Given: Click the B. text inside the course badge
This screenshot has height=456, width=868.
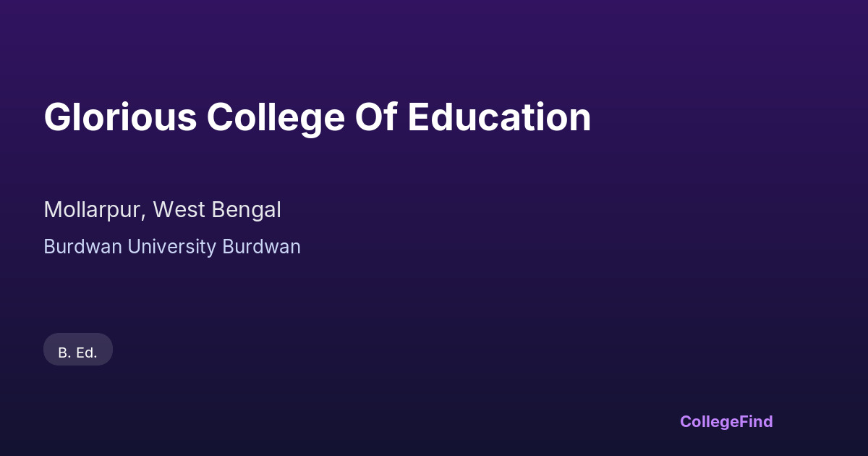Looking at the screenshot, I should pos(64,353).
